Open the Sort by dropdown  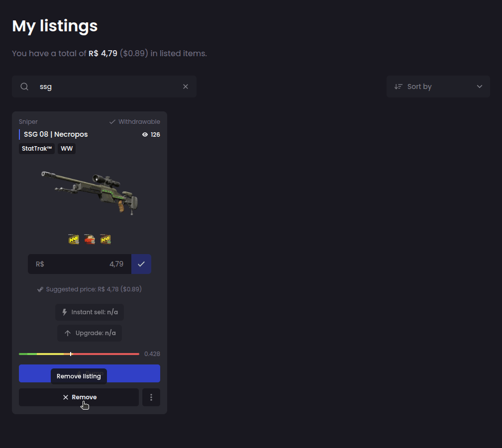click(x=438, y=86)
